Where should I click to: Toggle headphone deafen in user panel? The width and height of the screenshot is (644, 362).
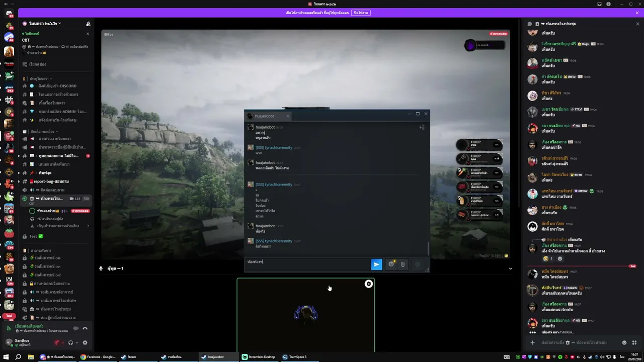pos(70,342)
